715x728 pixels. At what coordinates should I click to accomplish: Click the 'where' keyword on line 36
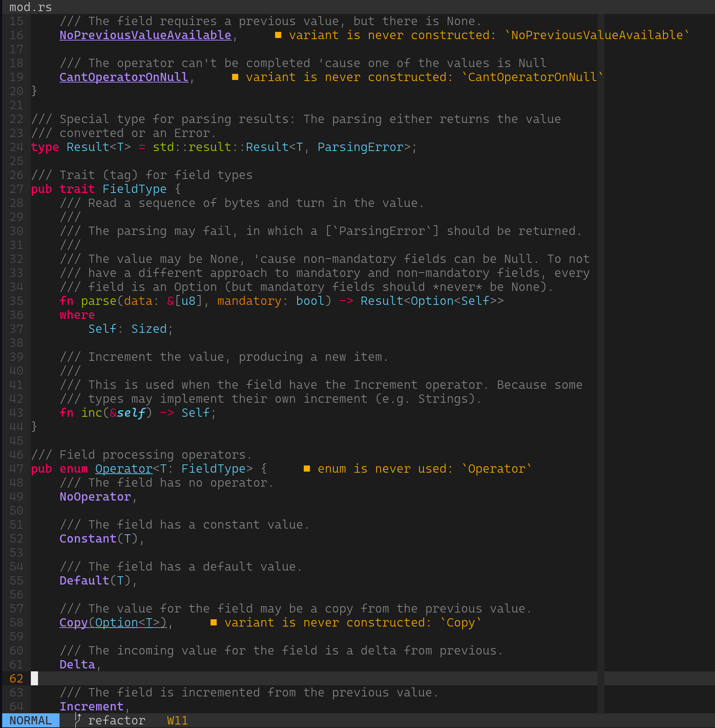(x=77, y=315)
